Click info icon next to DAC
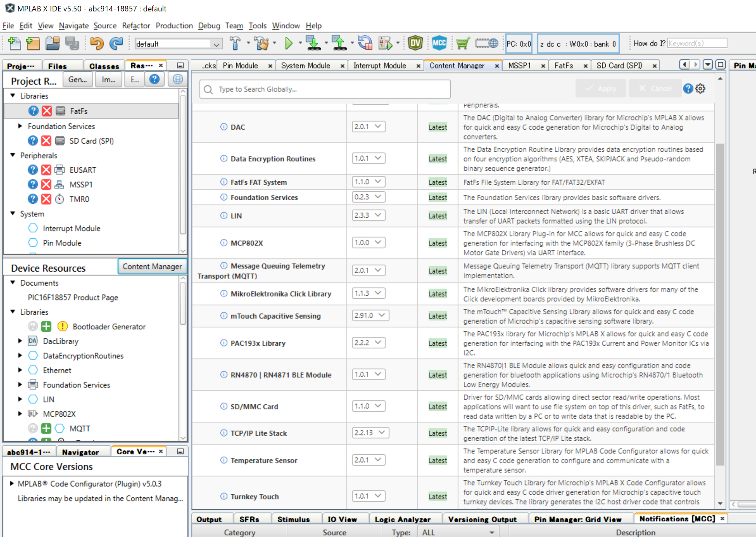This screenshot has height=537, width=756. (x=224, y=127)
